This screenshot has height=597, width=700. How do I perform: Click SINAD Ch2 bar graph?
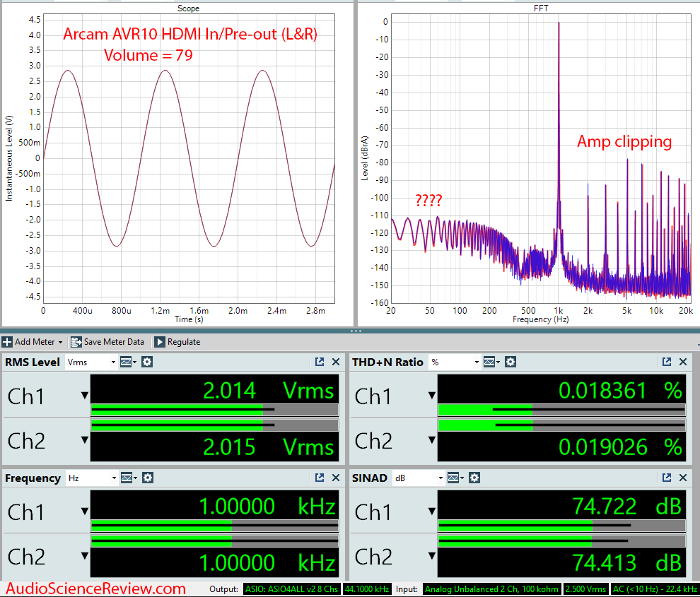tap(561, 541)
